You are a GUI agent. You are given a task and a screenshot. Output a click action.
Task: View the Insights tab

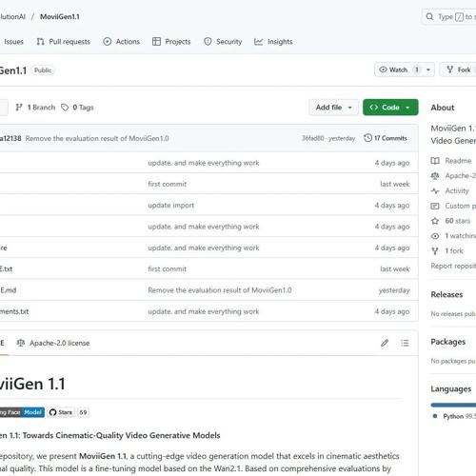pos(273,42)
